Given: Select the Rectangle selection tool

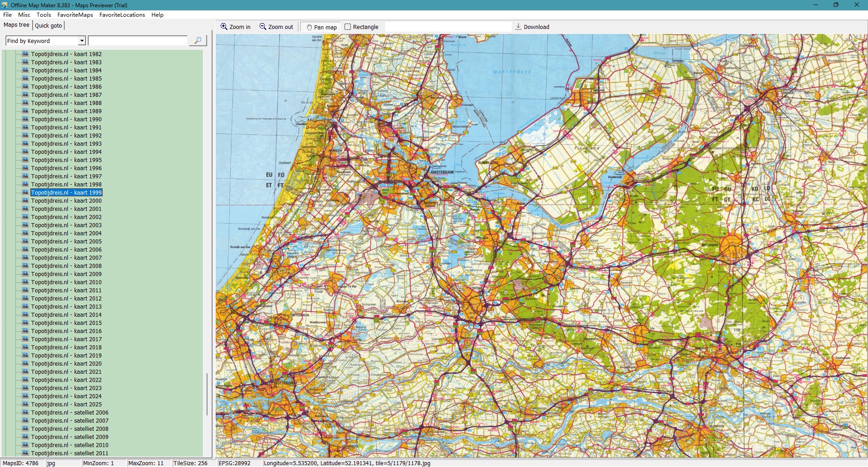Looking at the screenshot, I should 348,27.
